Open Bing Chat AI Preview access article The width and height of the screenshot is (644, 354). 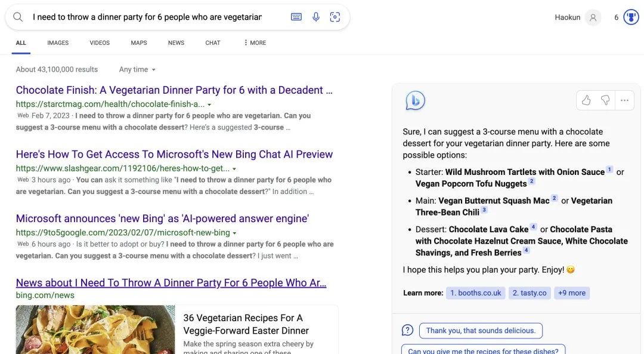[174, 154]
